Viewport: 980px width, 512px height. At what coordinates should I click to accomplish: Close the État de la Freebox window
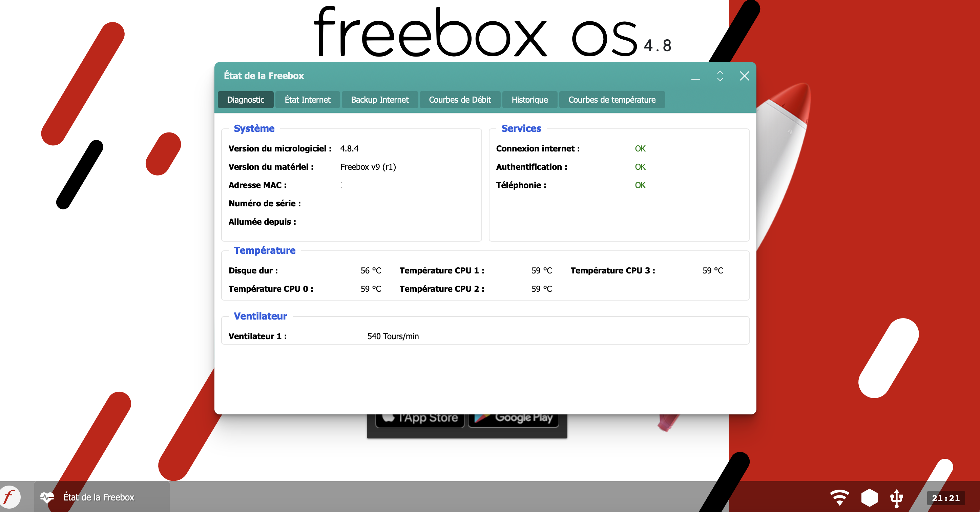pyautogui.click(x=744, y=76)
